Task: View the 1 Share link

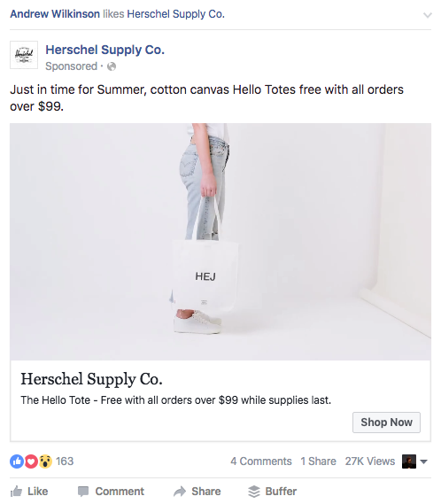Action: [318, 461]
